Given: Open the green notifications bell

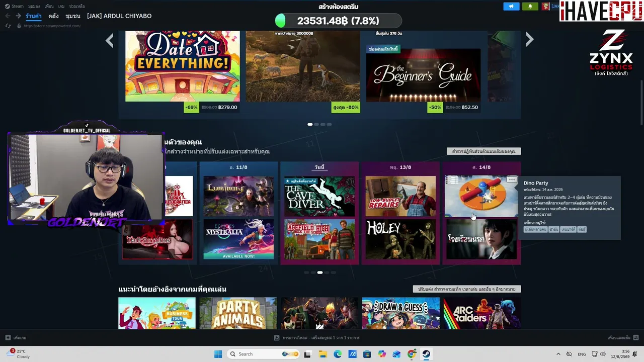Looking at the screenshot, I should (530, 7).
